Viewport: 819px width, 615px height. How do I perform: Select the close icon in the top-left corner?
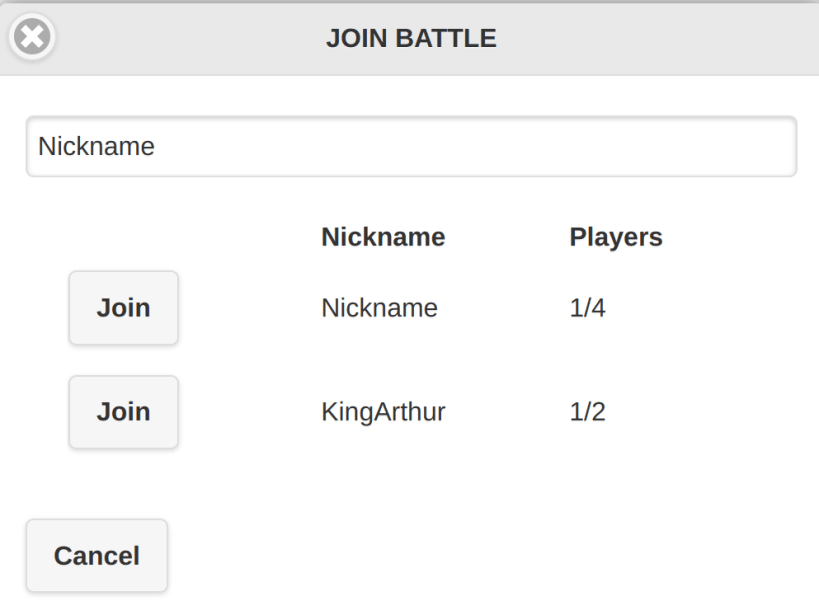(x=31, y=37)
